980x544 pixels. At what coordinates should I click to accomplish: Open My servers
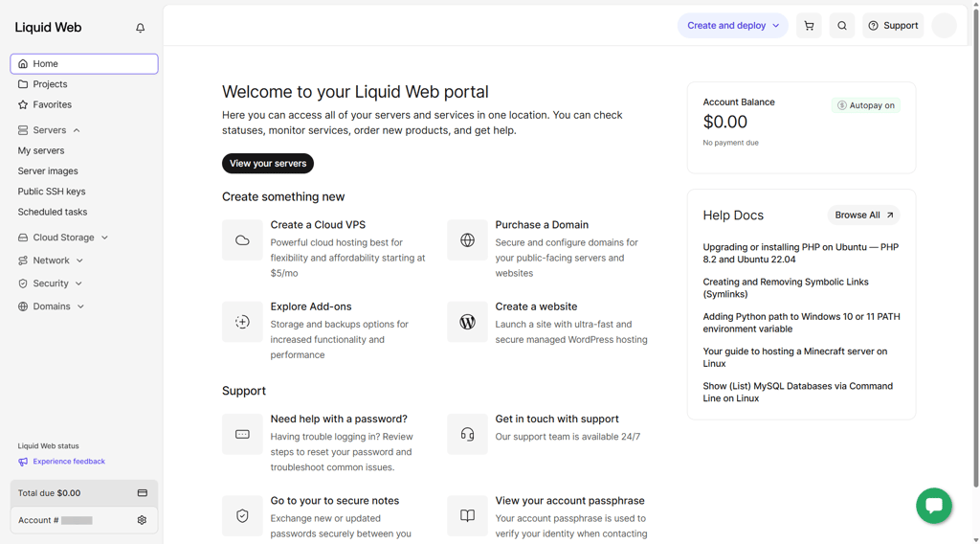point(41,150)
